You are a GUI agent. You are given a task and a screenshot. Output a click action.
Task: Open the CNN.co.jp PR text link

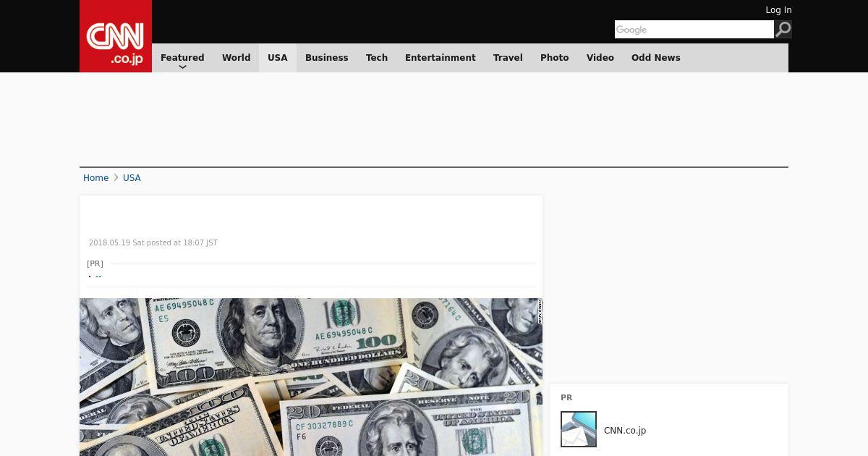pyautogui.click(x=625, y=431)
